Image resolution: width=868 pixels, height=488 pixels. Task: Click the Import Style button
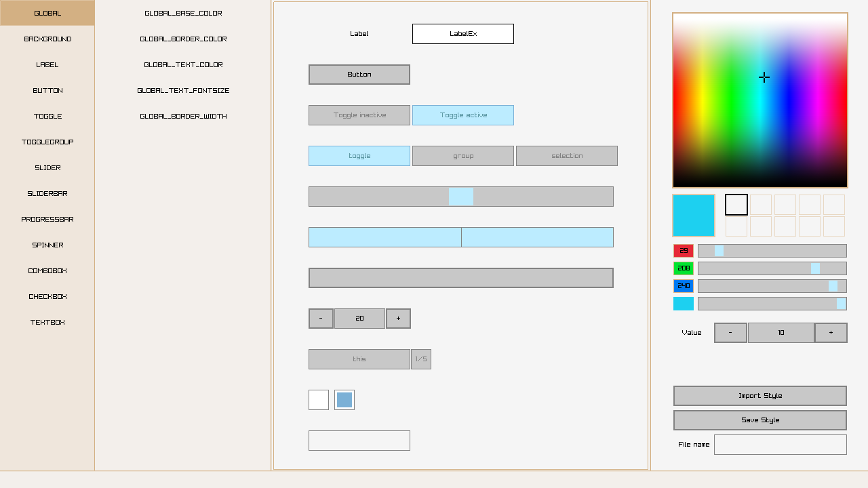point(759,396)
